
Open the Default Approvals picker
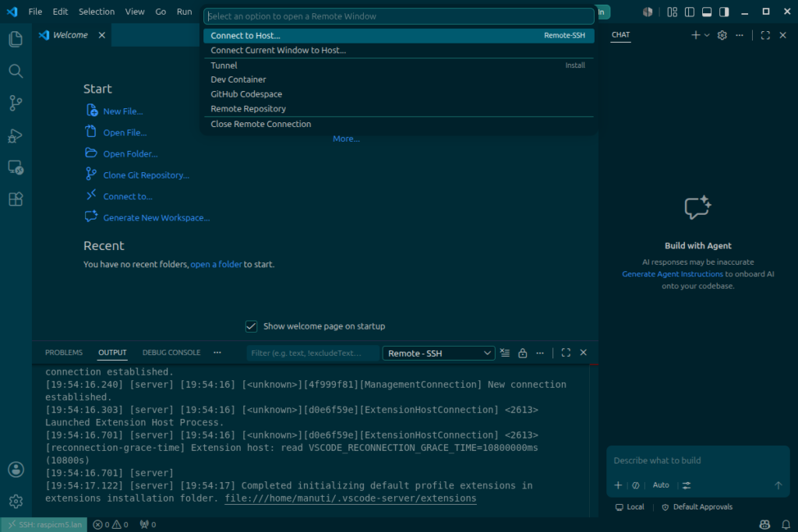(x=697, y=507)
